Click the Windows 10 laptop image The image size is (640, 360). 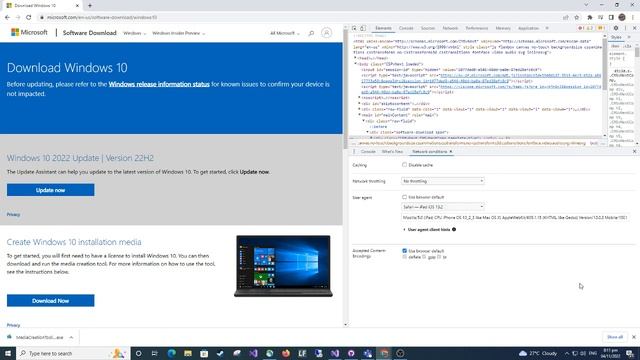(283, 266)
